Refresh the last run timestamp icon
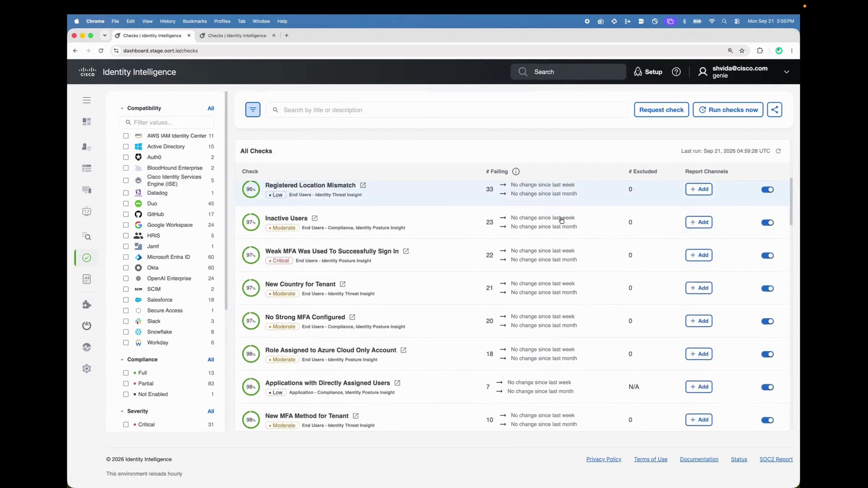 pyautogui.click(x=778, y=151)
